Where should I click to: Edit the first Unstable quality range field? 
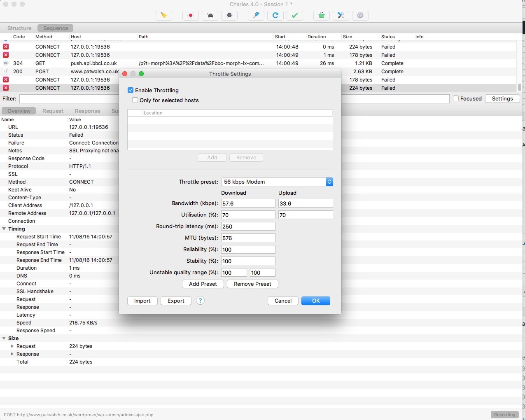234,273
